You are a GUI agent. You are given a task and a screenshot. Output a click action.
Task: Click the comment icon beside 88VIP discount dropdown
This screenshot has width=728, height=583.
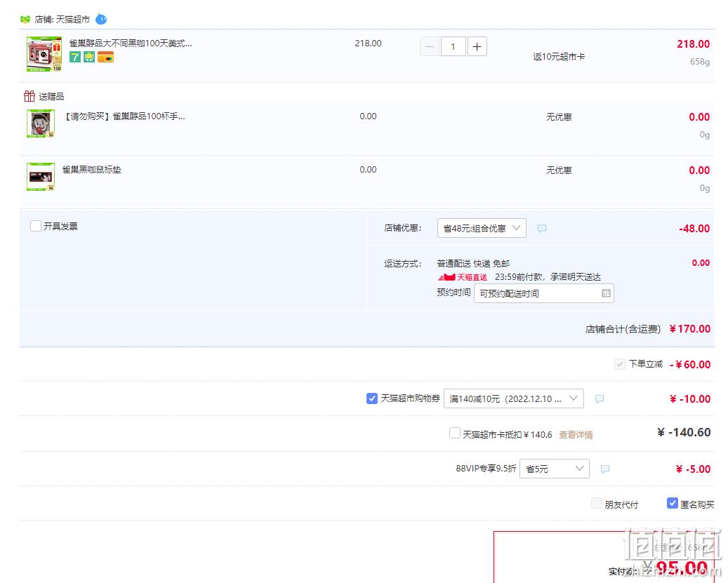[x=605, y=469]
